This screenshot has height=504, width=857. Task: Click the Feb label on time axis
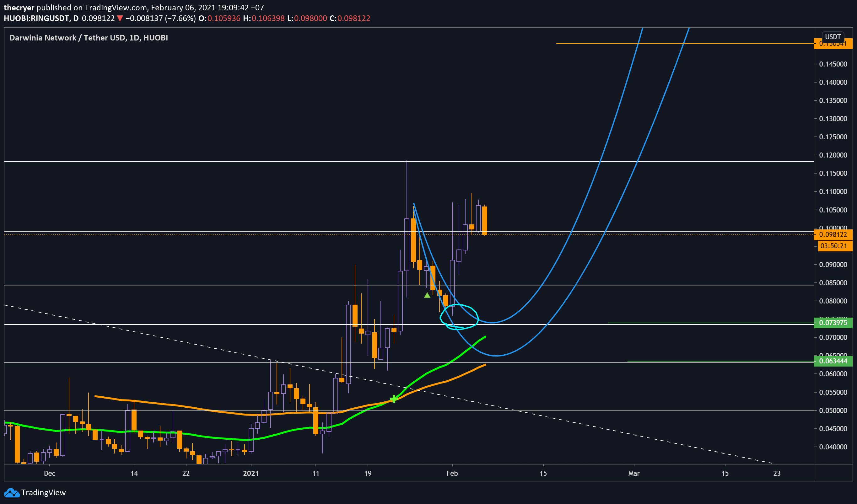(x=452, y=473)
